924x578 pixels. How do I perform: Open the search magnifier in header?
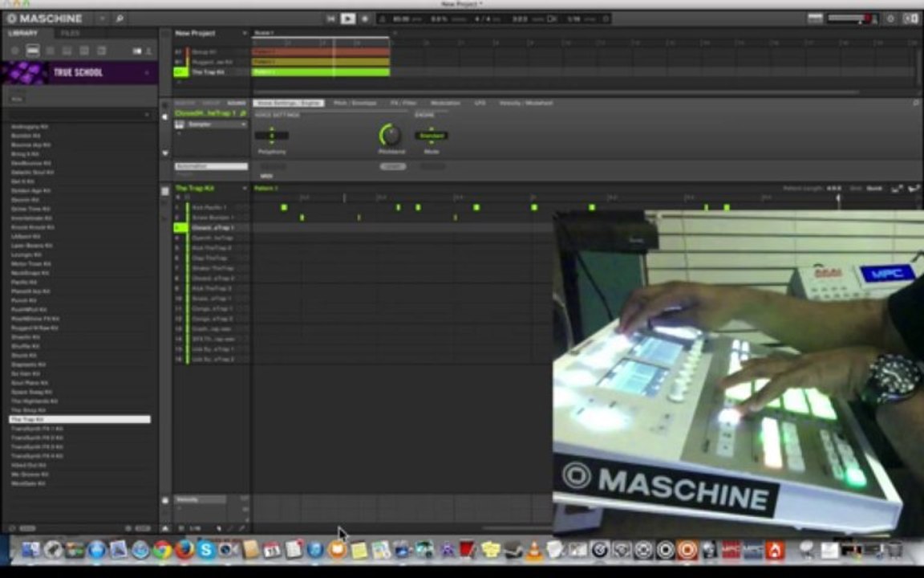tap(120, 19)
